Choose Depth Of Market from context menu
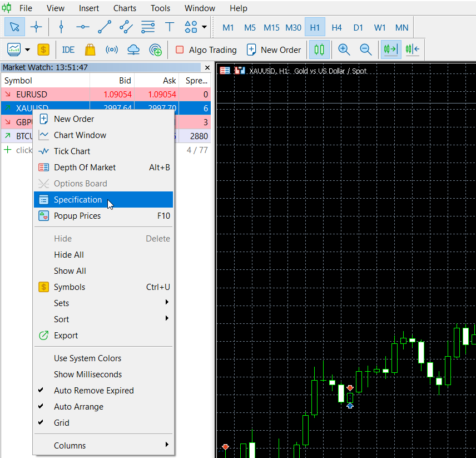 (85, 168)
